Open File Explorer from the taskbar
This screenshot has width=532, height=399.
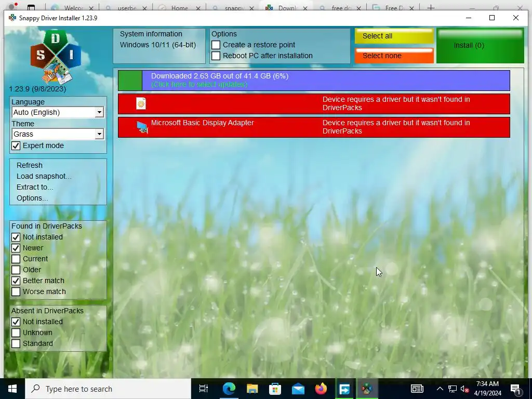click(252, 389)
